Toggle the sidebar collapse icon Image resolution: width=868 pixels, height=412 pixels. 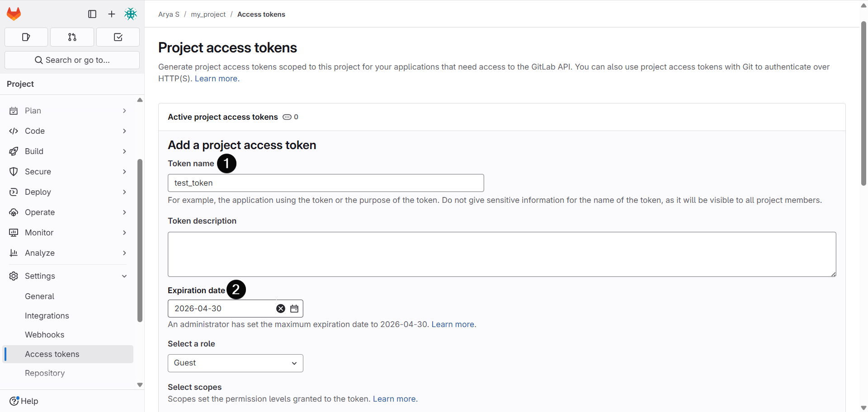coord(92,14)
